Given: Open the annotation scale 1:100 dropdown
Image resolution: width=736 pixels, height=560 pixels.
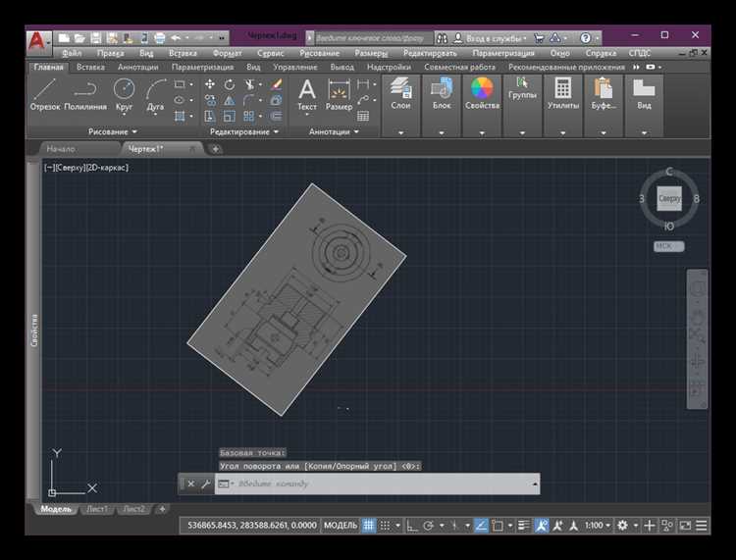Looking at the screenshot, I should 598,526.
